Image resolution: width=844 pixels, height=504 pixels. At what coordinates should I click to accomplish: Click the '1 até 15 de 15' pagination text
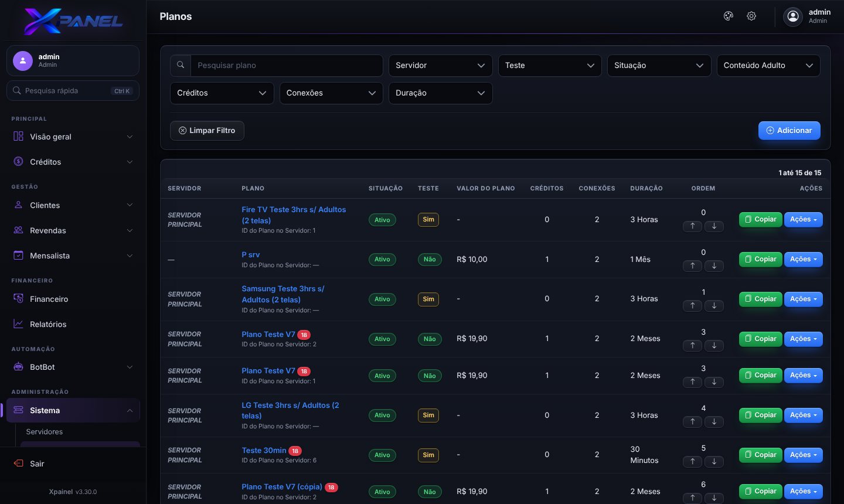tap(799, 173)
